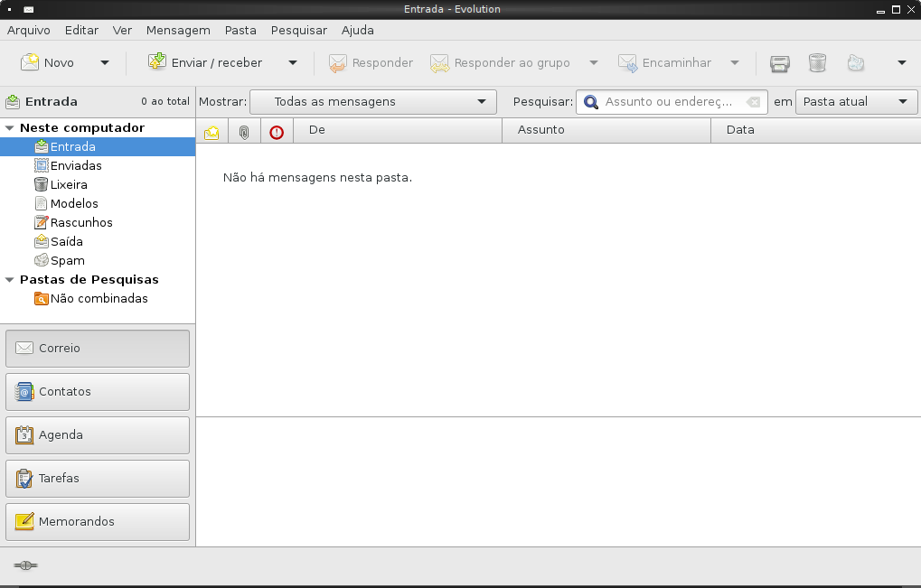Open the Mensagem menu
Viewport: 921px width, 588px height.
point(178,30)
